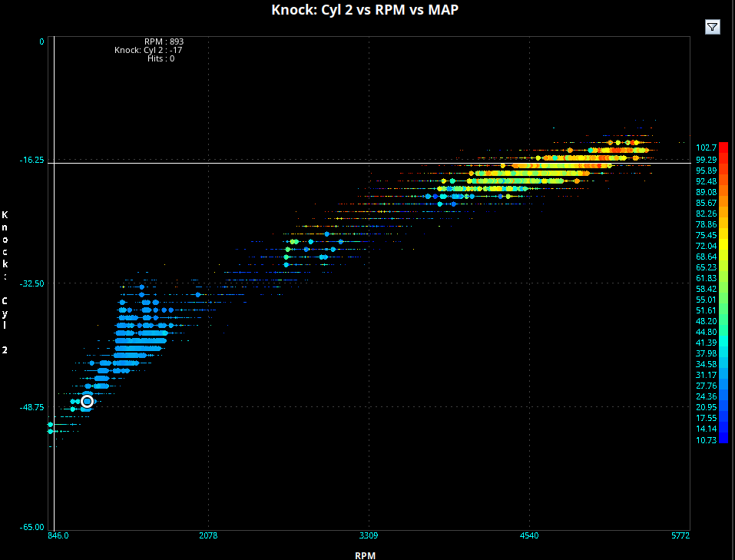Click the 10.73 legend value

pyautogui.click(x=706, y=440)
